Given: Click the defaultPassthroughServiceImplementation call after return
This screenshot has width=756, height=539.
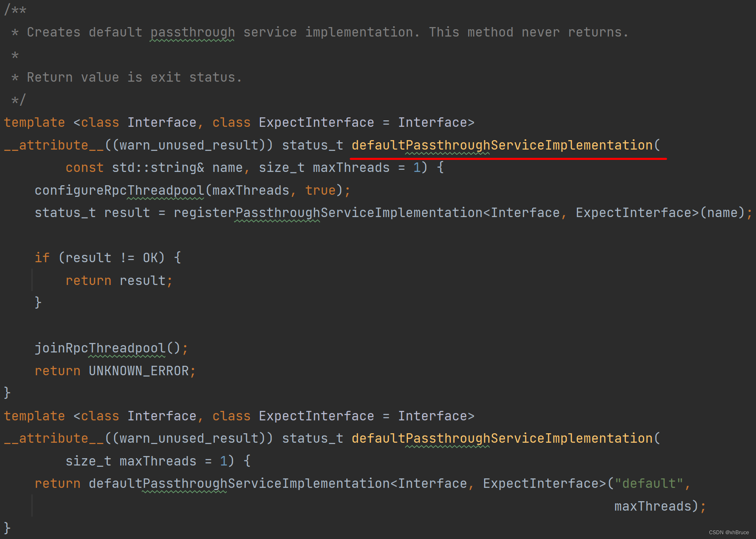Looking at the screenshot, I should pos(239,484).
